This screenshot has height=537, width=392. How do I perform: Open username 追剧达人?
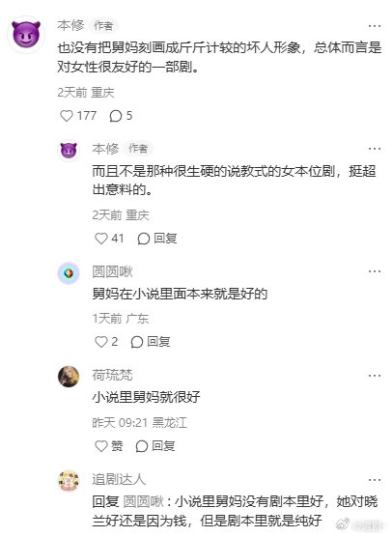click(119, 479)
